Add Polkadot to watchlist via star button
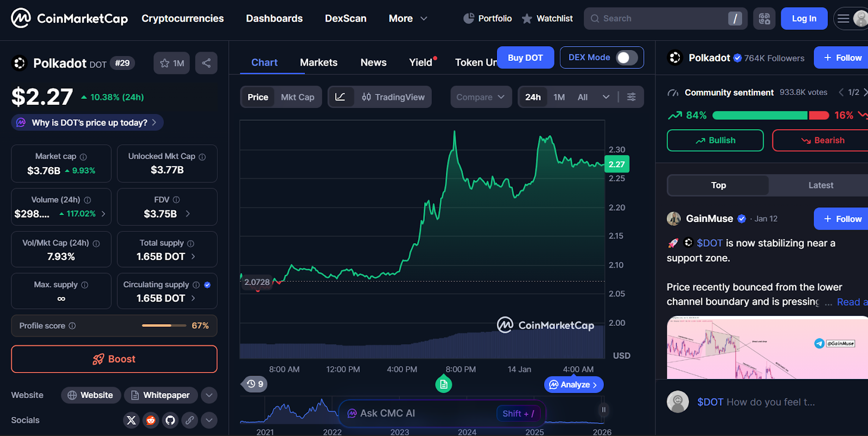This screenshot has height=436, width=868. click(171, 63)
